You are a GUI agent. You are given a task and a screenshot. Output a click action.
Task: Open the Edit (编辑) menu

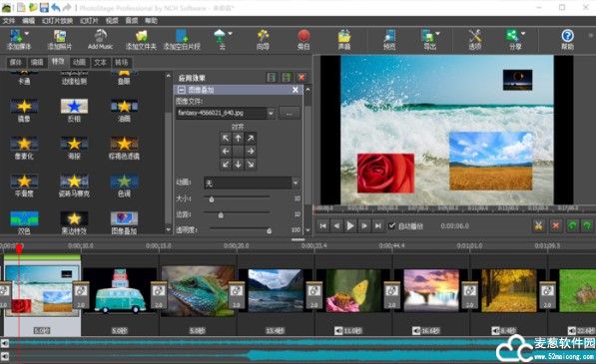[x=29, y=21]
